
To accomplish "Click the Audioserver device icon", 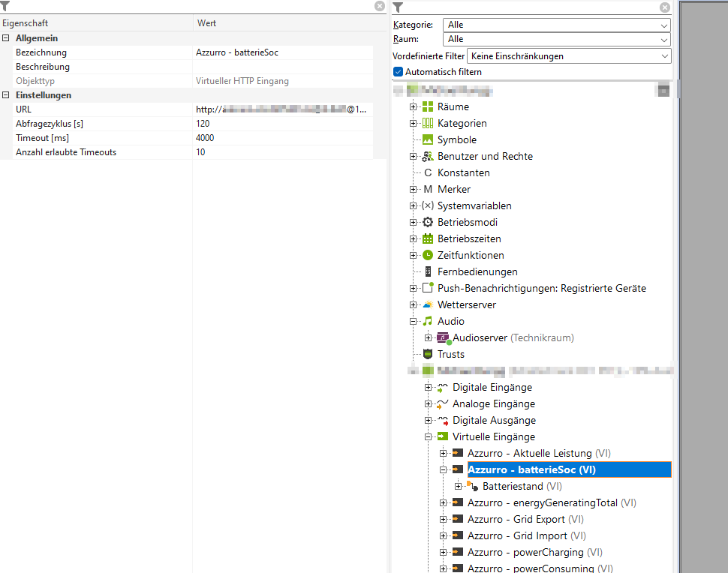I will click(x=443, y=338).
